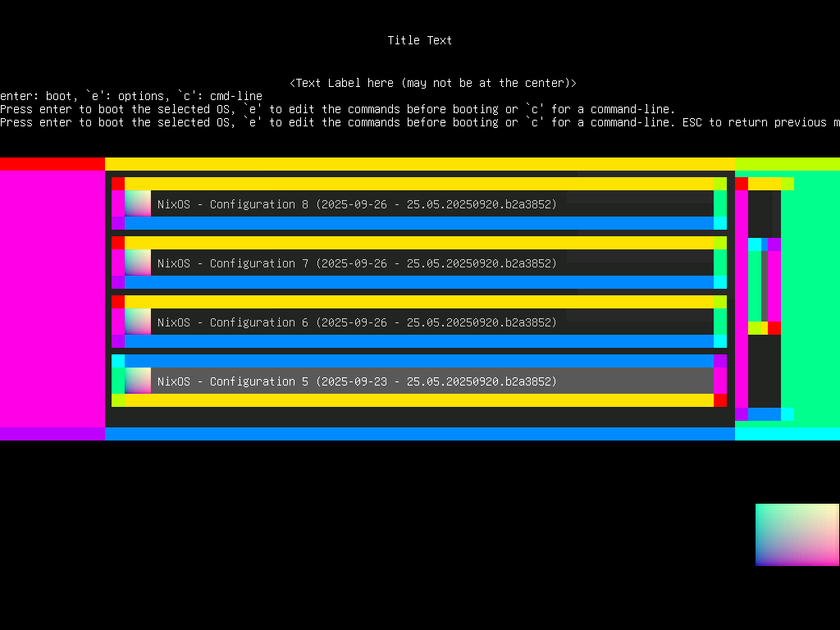
Task: Click the icon beside NixOS Configuration 7
Action: [138, 262]
